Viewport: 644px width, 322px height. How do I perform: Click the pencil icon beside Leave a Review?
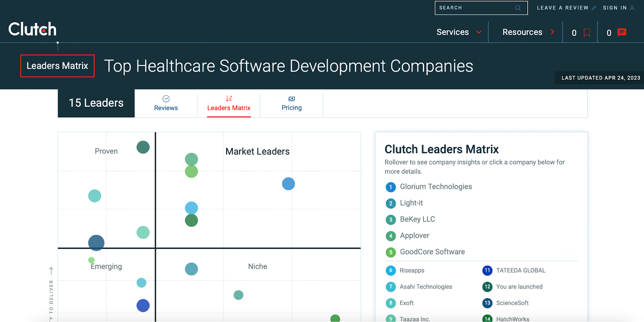tap(594, 8)
